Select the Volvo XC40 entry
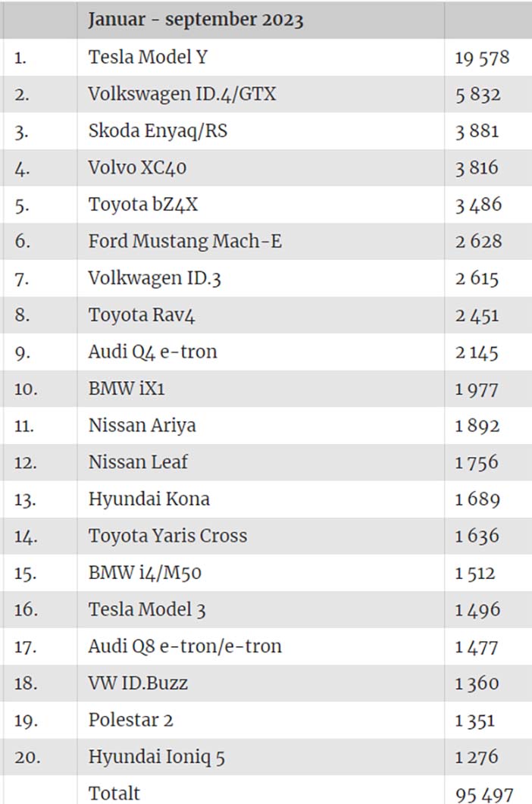This screenshot has height=804, width=532. 137,167
